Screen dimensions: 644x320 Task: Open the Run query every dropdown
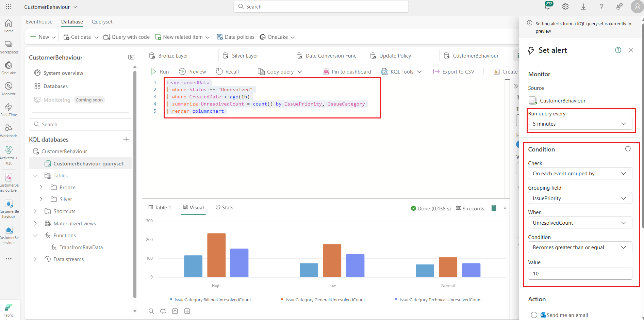[580, 124]
